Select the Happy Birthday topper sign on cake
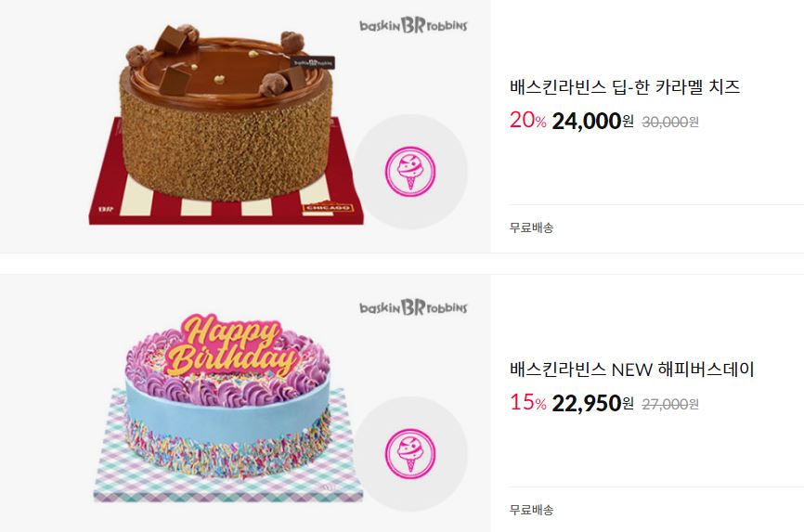This screenshot has width=804, height=532. [x=231, y=345]
